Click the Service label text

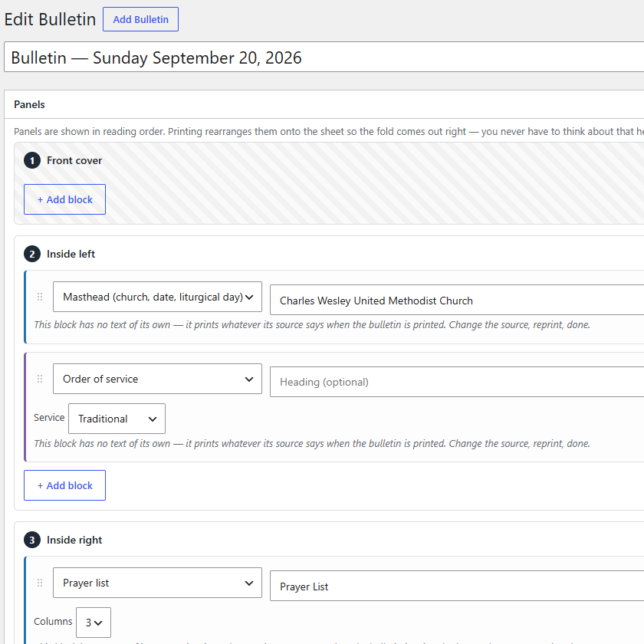[49, 418]
